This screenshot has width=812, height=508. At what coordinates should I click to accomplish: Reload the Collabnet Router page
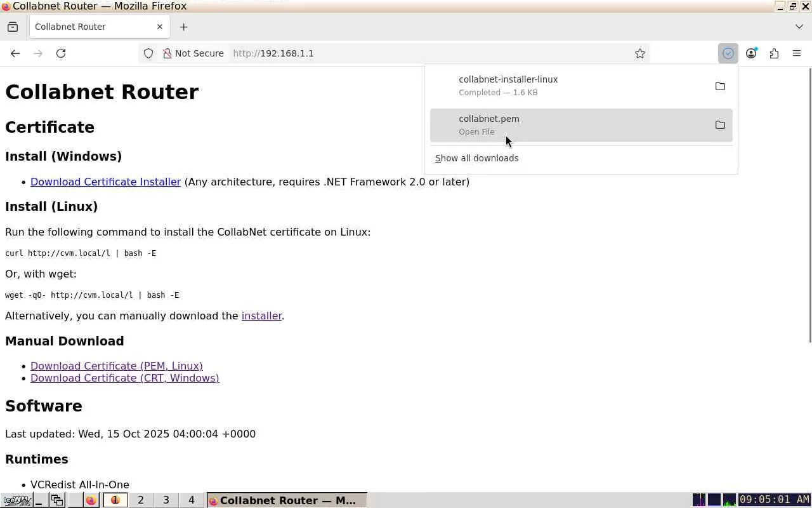61,53
